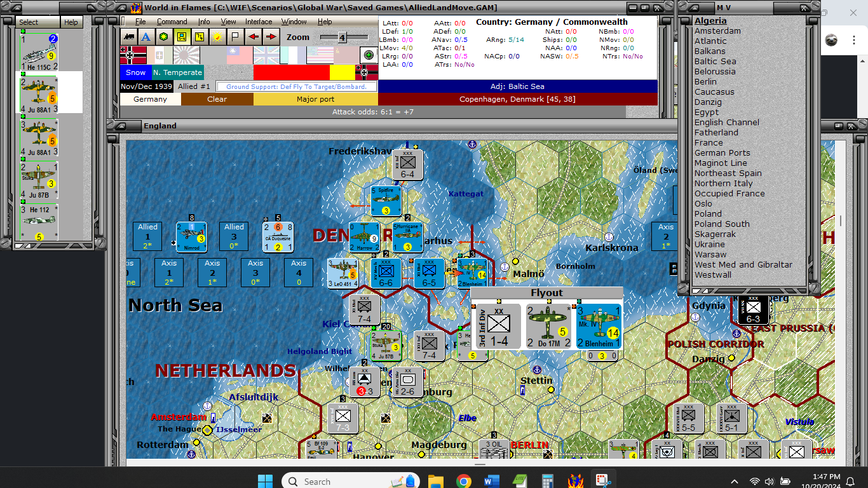Open the Info menu
868x488 pixels.
204,22
